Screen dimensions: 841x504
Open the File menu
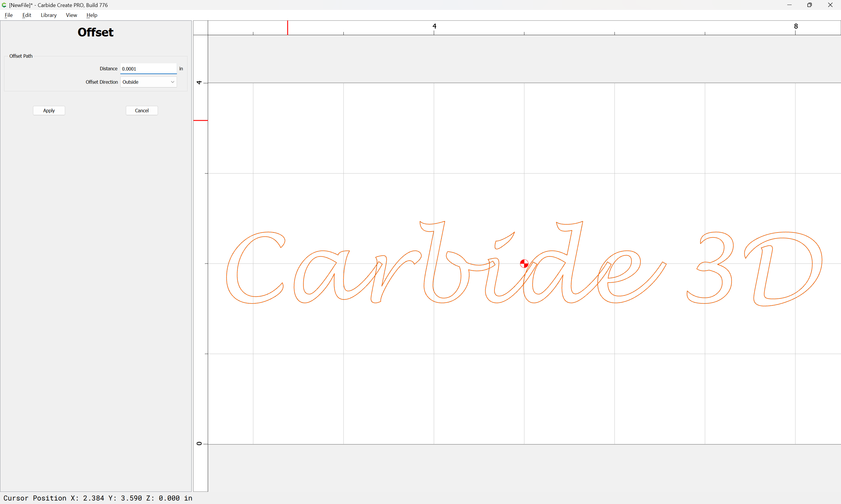(8, 15)
